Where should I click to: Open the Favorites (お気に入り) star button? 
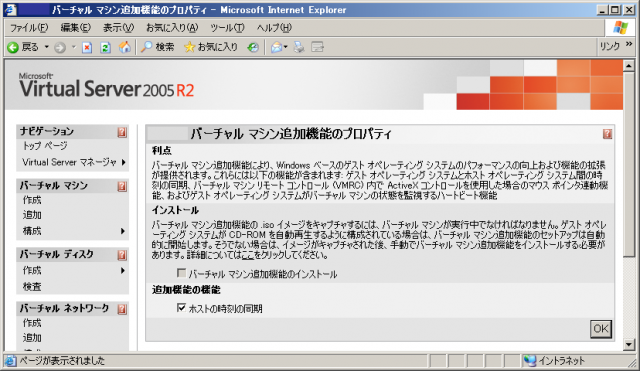point(211,47)
